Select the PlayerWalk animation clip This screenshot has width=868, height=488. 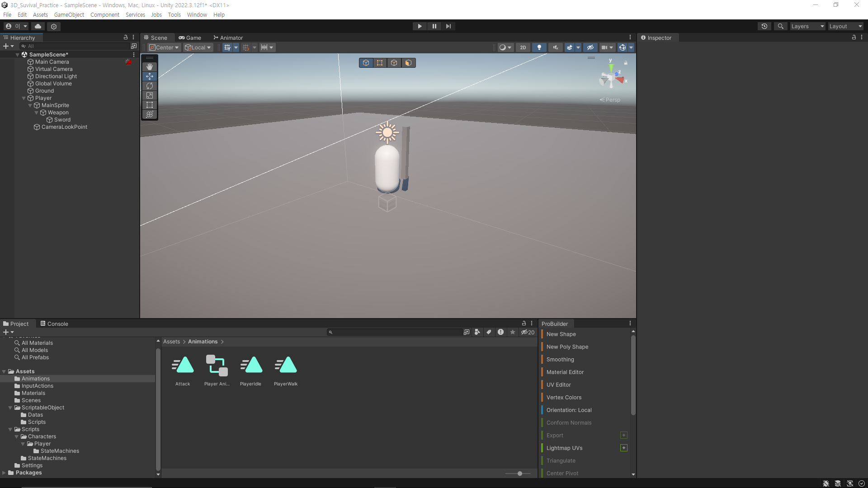286,371
